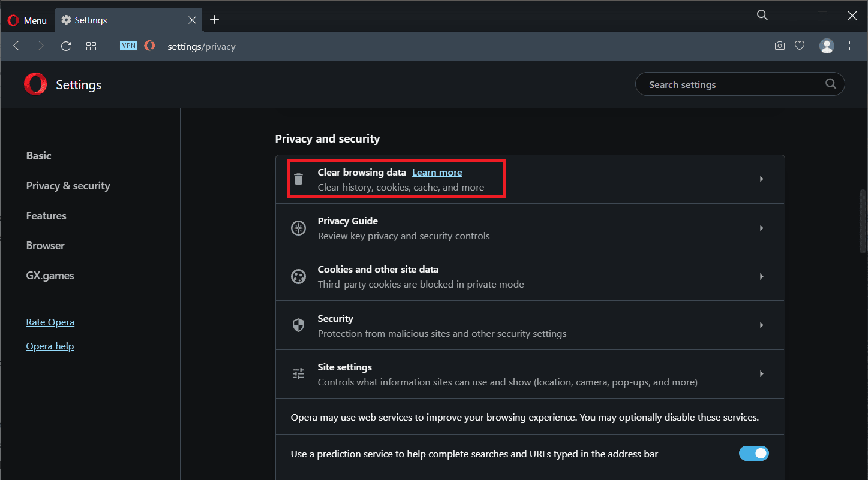Open a new tab with plus button
The height and width of the screenshot is (480, 868).
tap(214, 20)
